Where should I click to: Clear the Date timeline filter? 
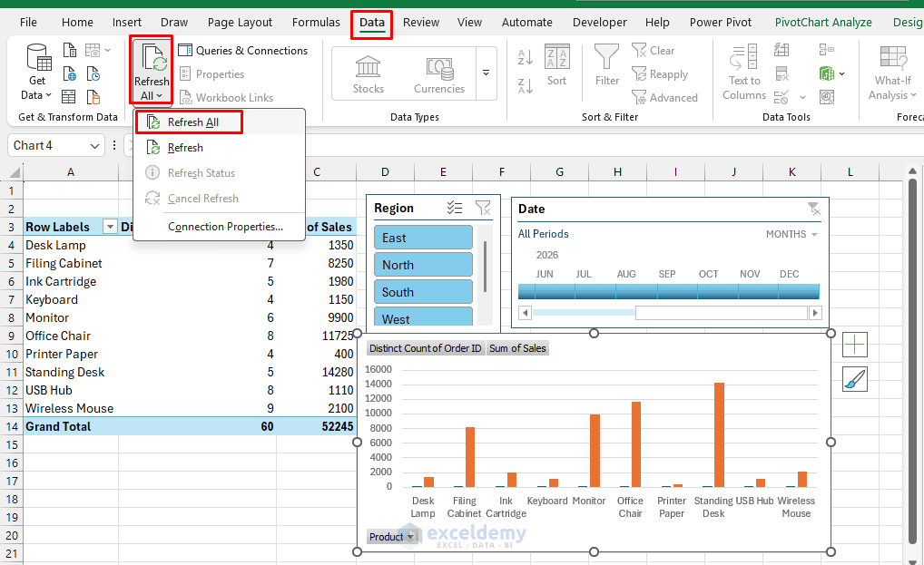point(814,209)
